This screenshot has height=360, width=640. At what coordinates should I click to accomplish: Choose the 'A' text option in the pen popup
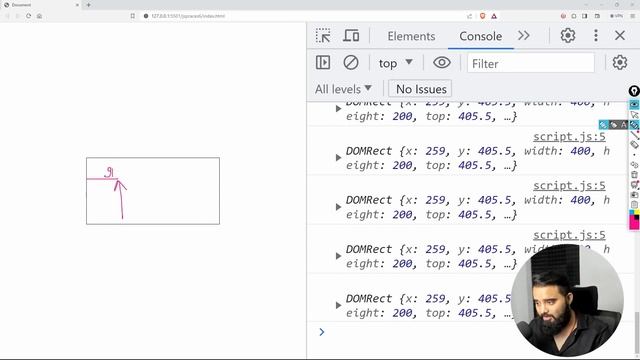point(623,124)
